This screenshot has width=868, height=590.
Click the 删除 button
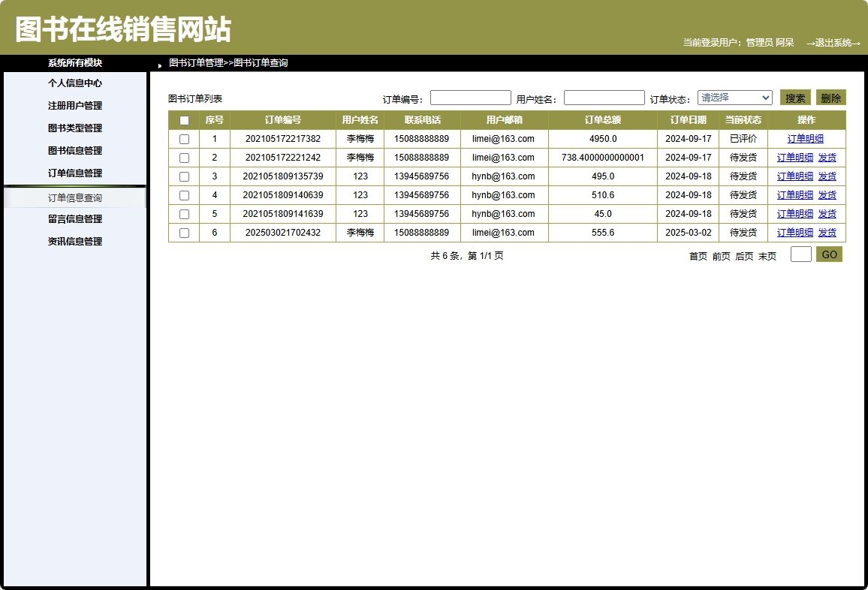click(x=833, y=97)
